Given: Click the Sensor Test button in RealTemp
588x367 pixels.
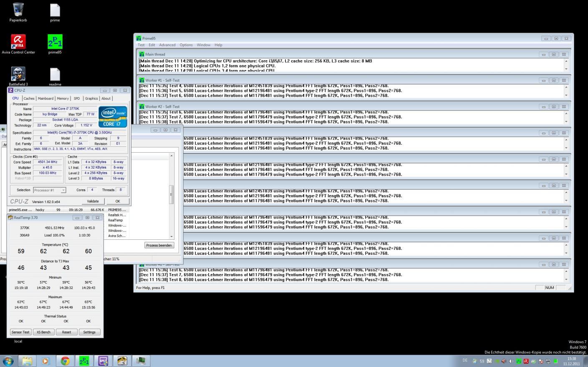Looking at the screenshot, I should pyautogui.click(x=20, y=332).
